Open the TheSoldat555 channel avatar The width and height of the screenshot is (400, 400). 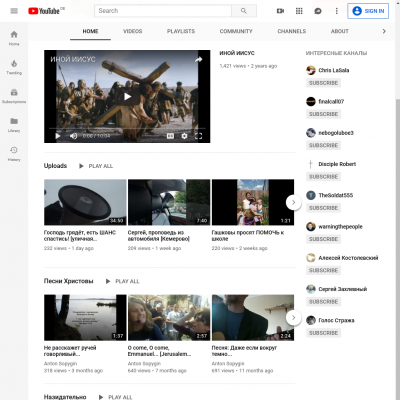click(x=311, y=195)
